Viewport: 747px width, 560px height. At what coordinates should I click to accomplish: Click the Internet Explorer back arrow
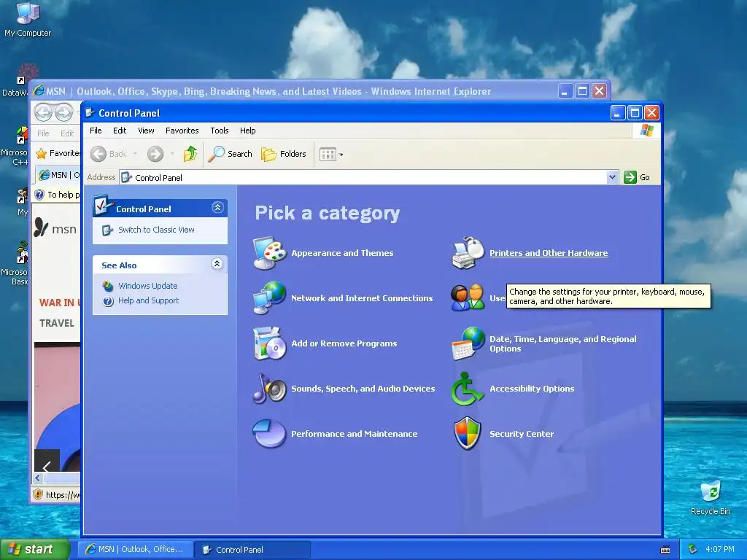[x=43, y=113]
